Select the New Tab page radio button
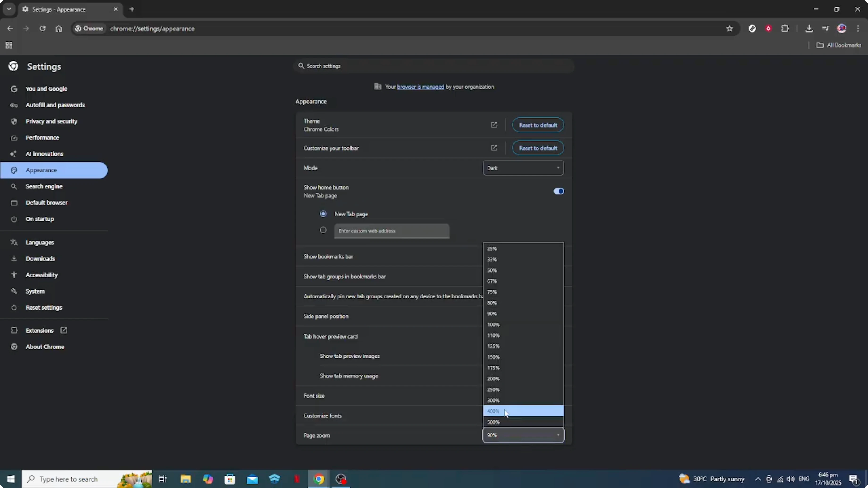868x488 pixels. 323,214
